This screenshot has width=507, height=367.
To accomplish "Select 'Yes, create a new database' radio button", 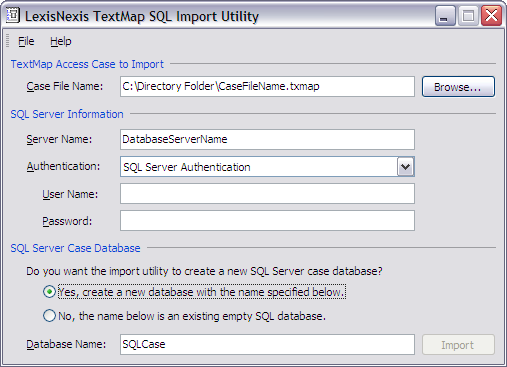I will coord(49,292).
